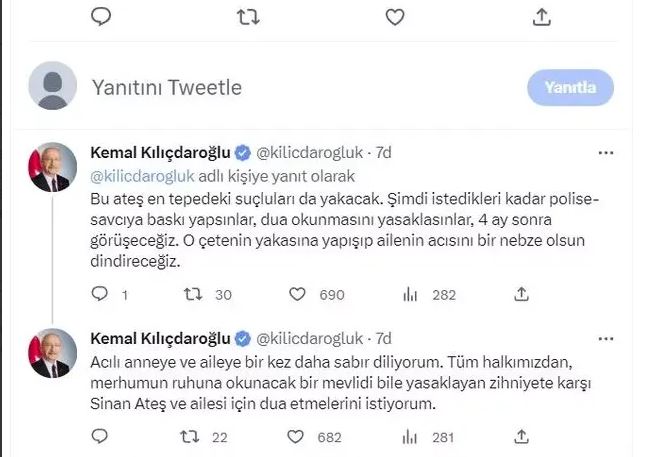Image resolution: width=666 pixels, height=457 pixels.
Task: Open more options for the first reply tweet
Action: point(605,153)
